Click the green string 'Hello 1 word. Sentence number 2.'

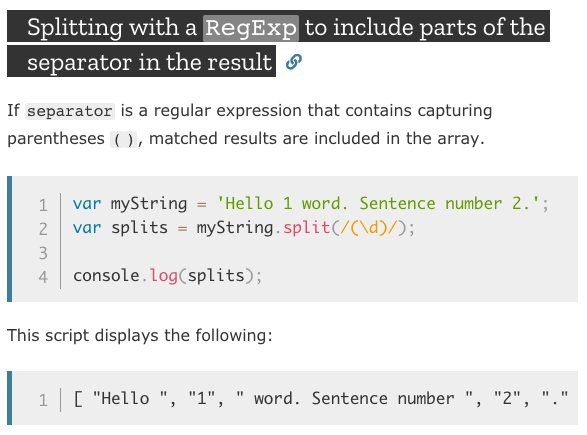point(378,204)
